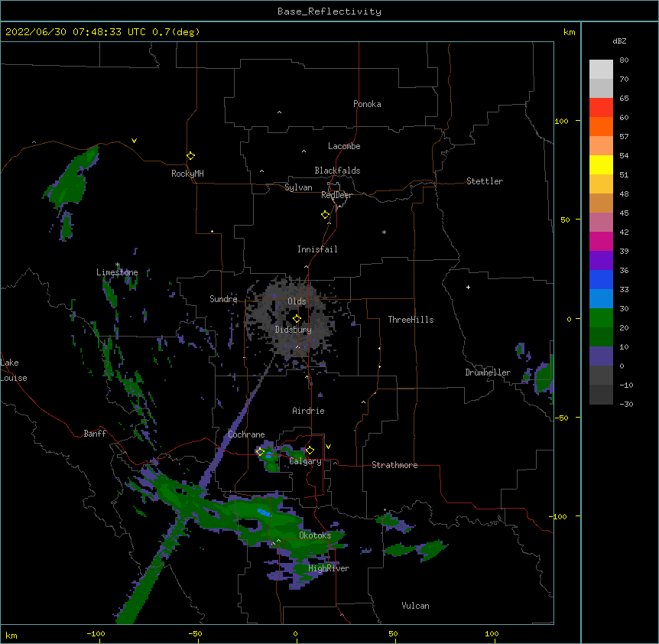Click the yellow v marker east of Calgary
Image resolution: width=659 pixels, height=644 pixels.
click(x=328, y=447)
